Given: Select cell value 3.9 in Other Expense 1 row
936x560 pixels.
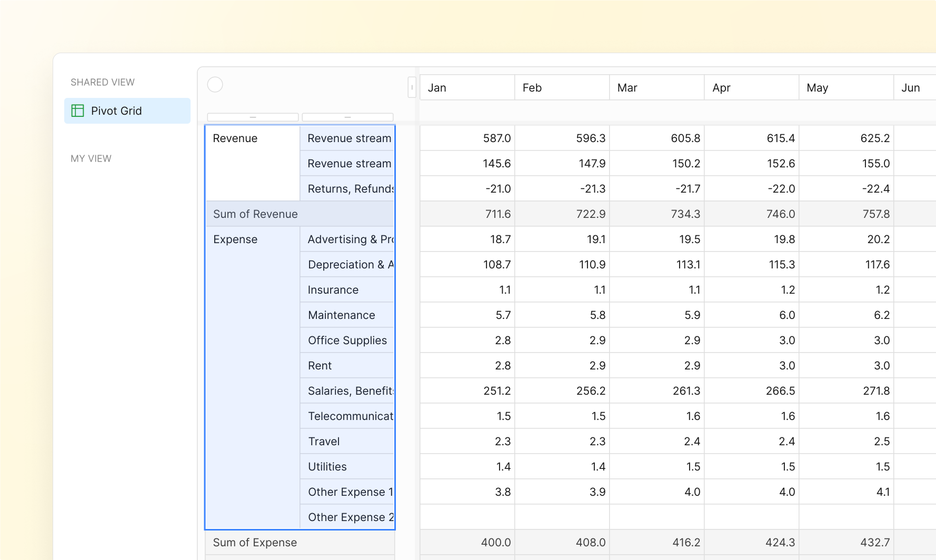Looking at the screenshot, I should [x=562, y=492].
